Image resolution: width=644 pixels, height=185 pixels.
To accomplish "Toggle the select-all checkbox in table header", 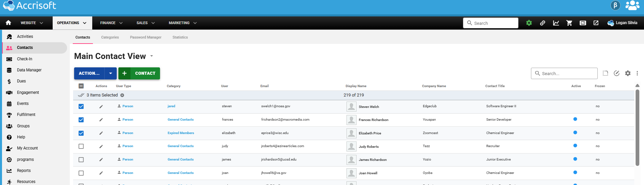I will 81,86.
